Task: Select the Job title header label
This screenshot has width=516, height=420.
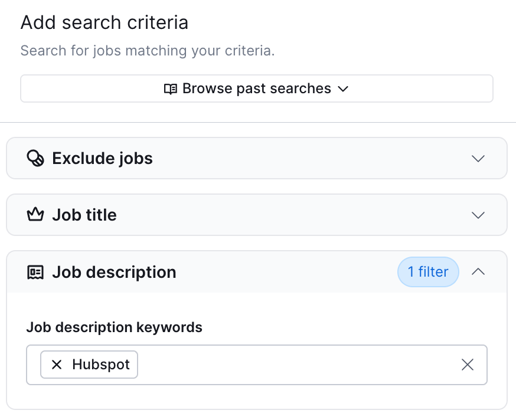Action: click(x=84, y=215)
